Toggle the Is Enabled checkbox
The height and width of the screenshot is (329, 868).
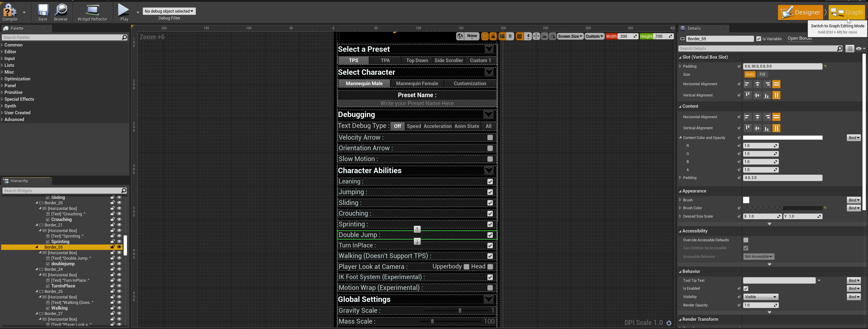tap(746, 289)
